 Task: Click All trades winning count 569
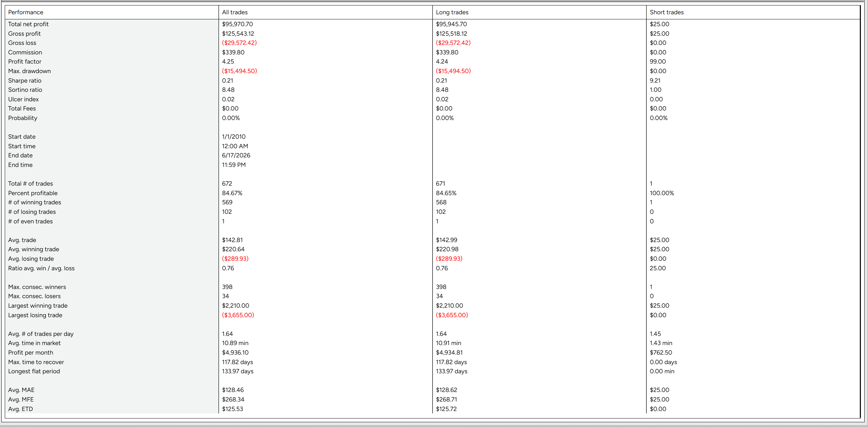[227, 202]
